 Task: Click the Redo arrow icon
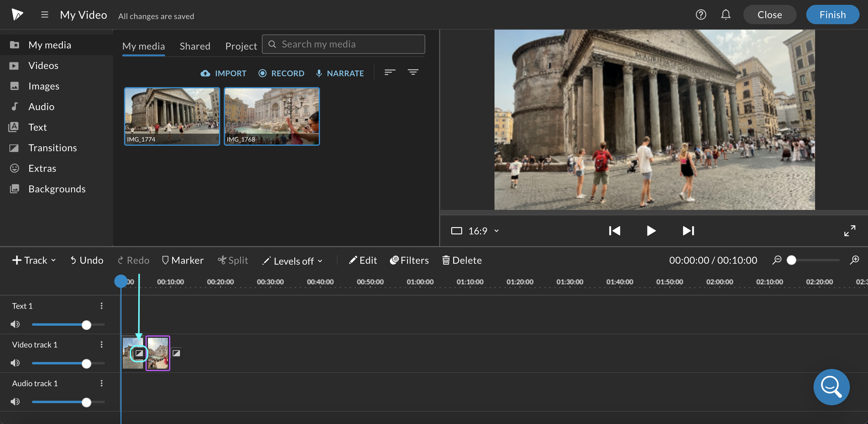point(120,259)
